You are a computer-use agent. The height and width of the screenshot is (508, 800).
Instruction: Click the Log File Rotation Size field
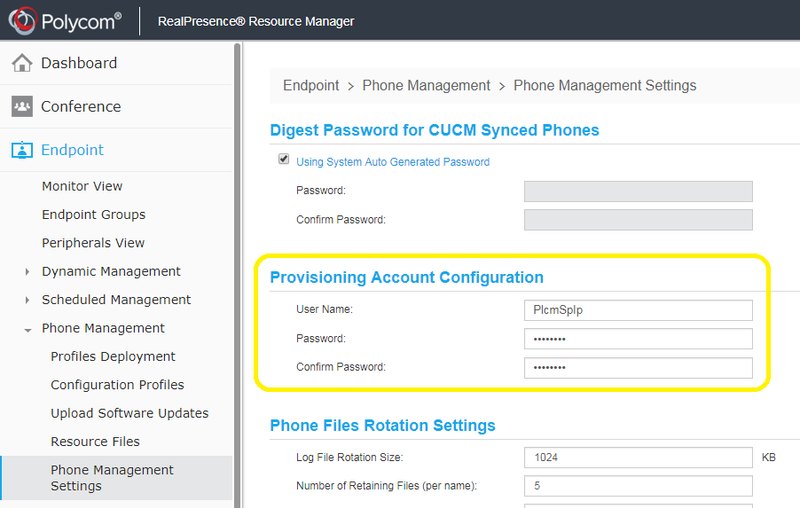tap(638, 458)
